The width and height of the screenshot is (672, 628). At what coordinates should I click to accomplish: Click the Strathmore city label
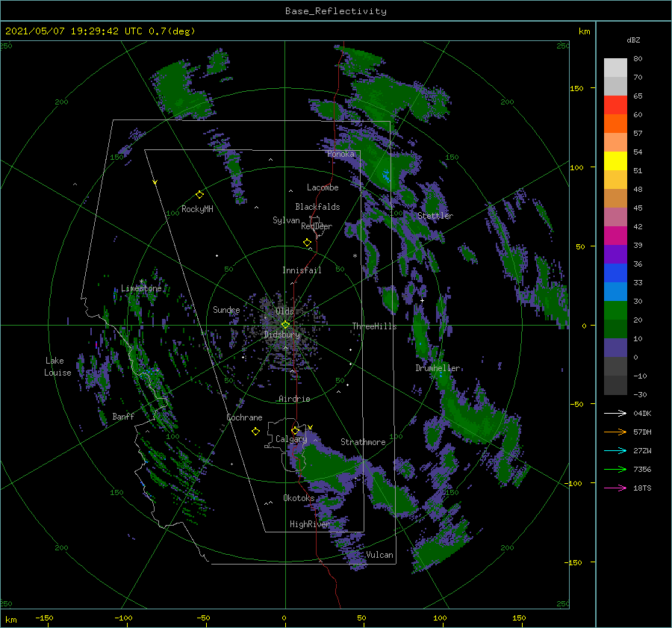click(363, 442)
